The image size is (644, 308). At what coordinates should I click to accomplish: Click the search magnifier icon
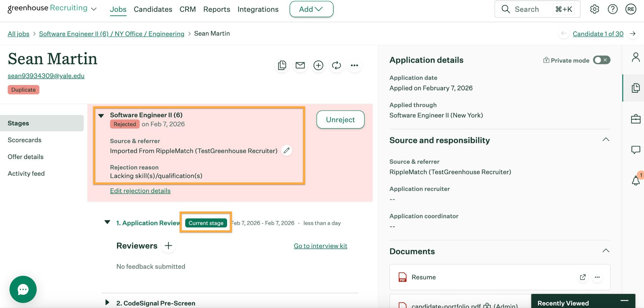coord(506,9)
